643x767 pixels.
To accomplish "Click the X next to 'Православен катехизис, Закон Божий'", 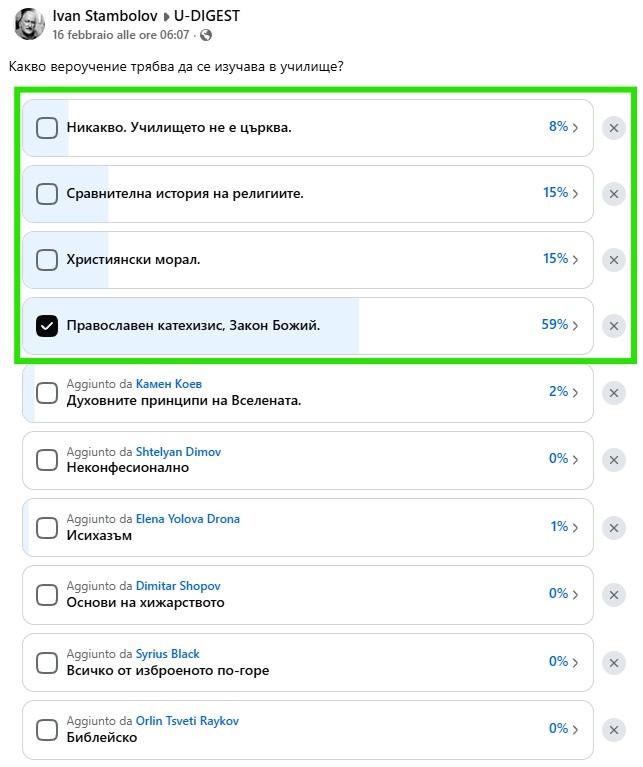I will click(x=614, y=326).
